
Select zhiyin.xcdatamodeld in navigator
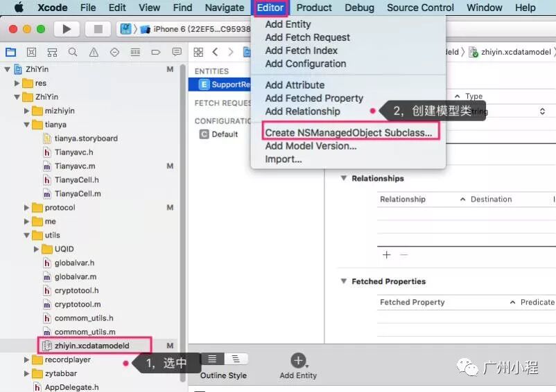point(92,346)
